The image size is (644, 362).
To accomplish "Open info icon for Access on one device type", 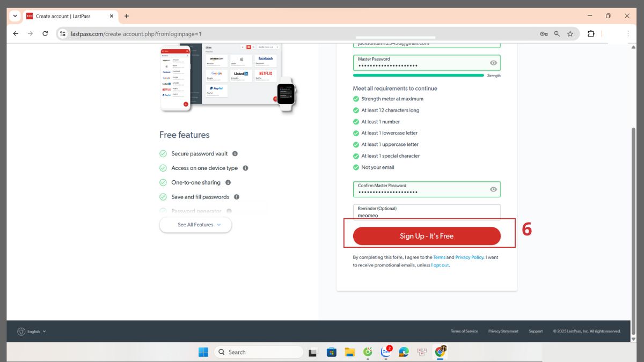I will [x=245, y=168].
